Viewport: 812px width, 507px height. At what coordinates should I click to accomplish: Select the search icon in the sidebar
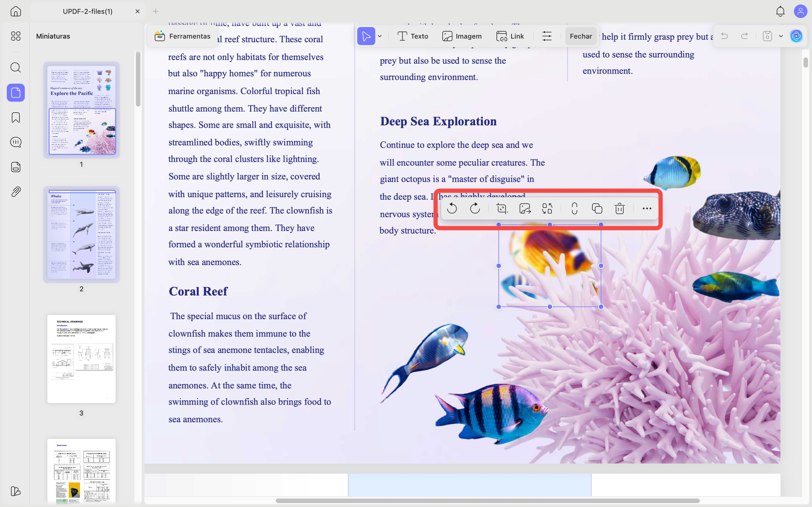[x=16, y=68]
